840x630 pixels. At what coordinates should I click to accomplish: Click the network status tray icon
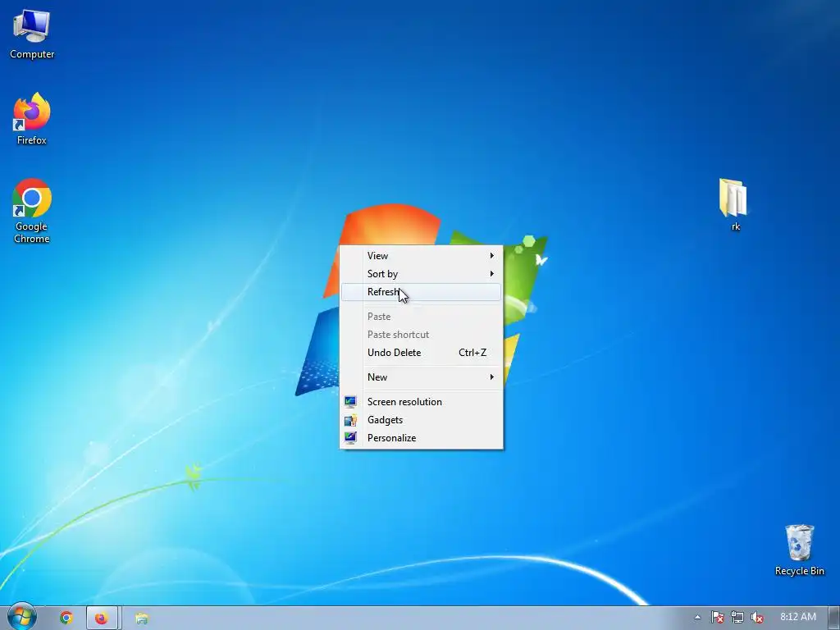tap(737, 618)
